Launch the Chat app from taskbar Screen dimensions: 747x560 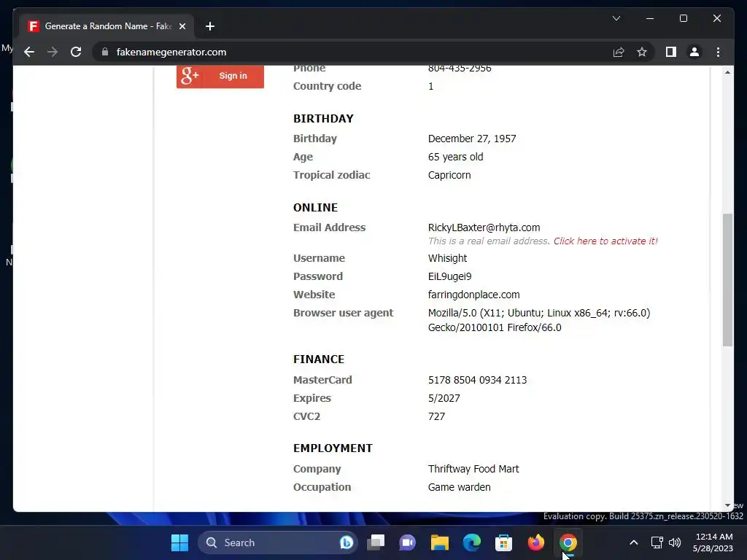click(x=407, y=542)
